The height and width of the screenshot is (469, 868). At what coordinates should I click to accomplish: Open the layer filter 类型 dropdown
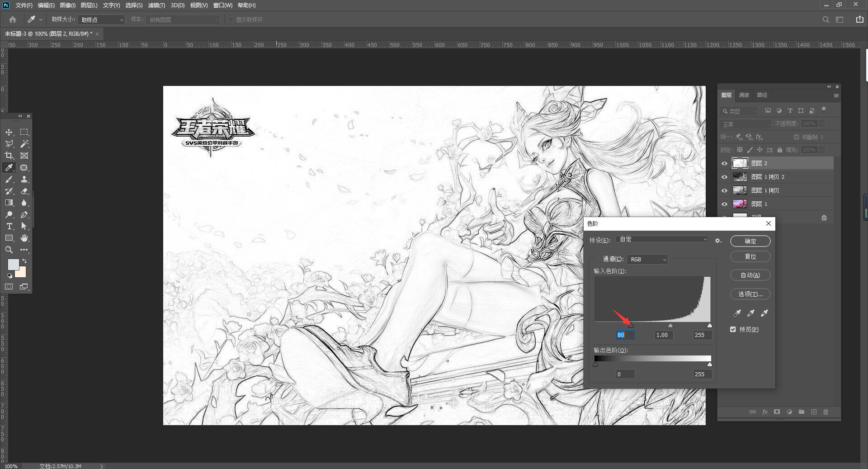pyautogui.click(x=739, y=111)
